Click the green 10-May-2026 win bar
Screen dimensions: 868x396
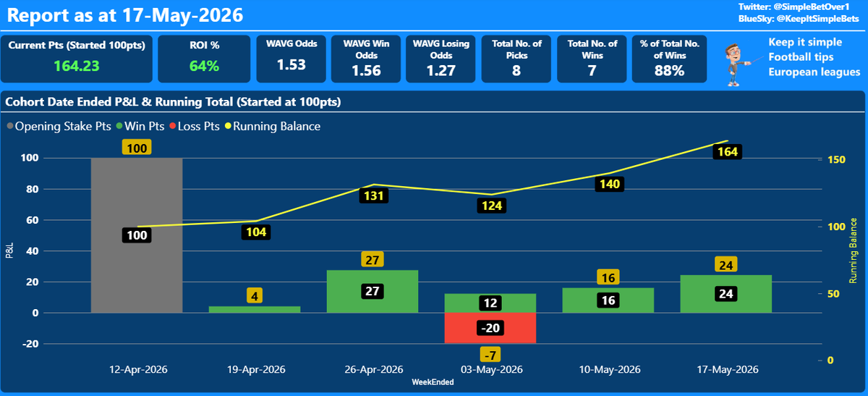(608, 300)
